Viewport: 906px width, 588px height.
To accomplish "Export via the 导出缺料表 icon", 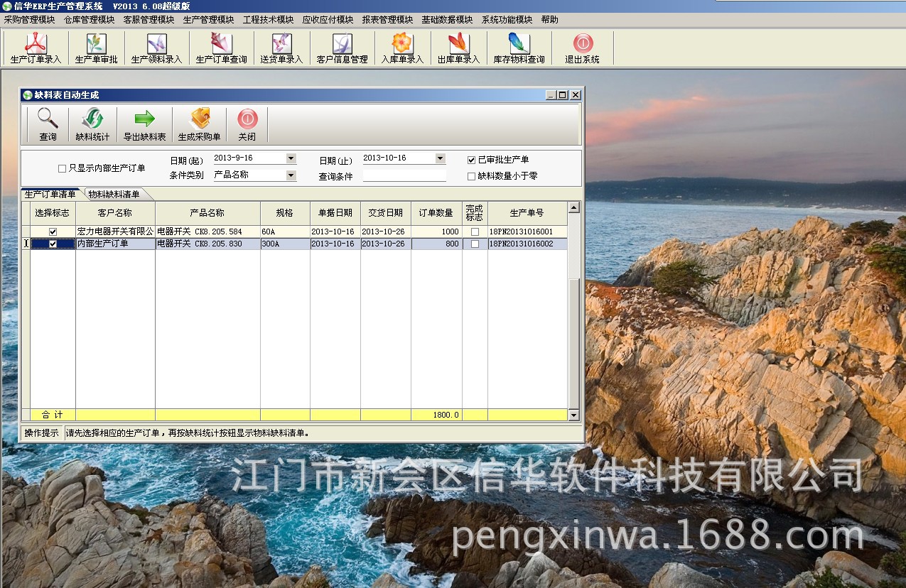I will [144, 124].
